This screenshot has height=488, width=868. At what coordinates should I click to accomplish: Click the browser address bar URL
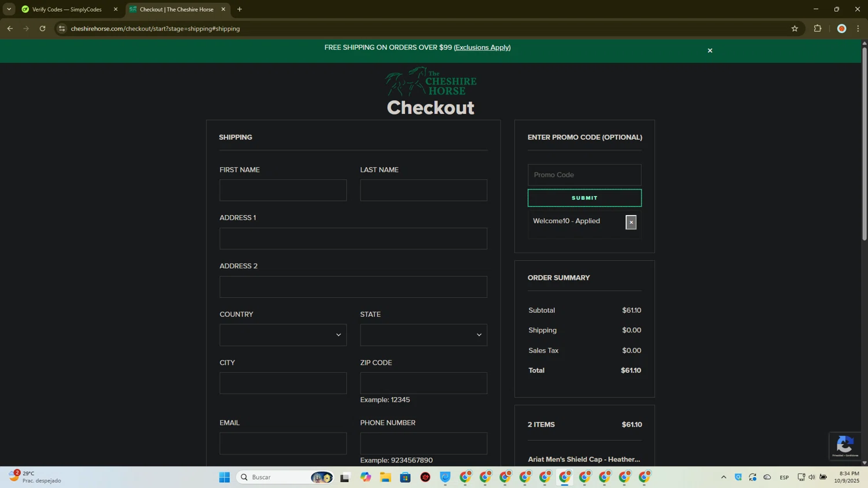coord(155,28)
